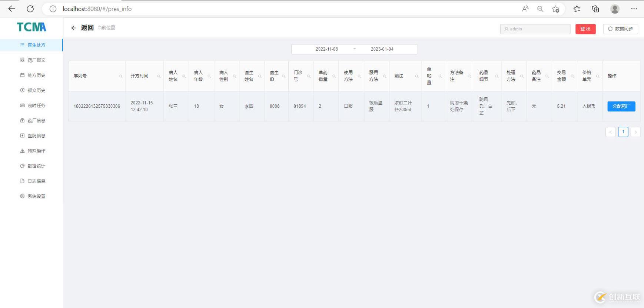Image resolution: width=644 pixels, height=308 pixels.
Task: Click the search icon in 煎法 column header
Action: click(417, 76)
